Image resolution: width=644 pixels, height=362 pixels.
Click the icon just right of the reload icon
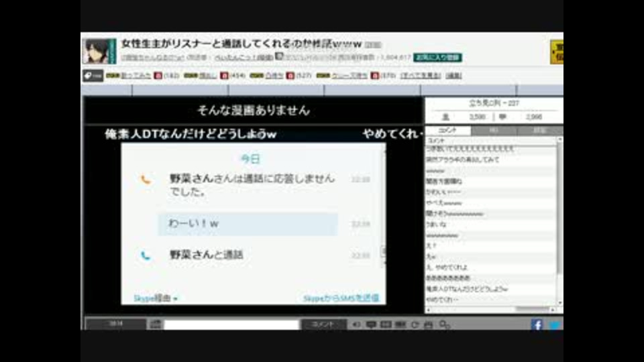pos(429,324)
